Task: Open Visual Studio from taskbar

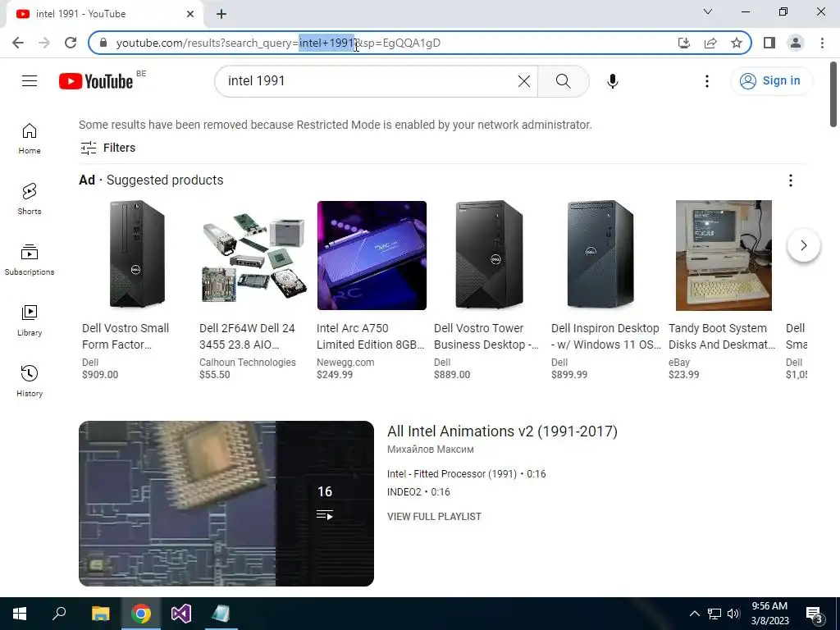Action: [181, 614]
